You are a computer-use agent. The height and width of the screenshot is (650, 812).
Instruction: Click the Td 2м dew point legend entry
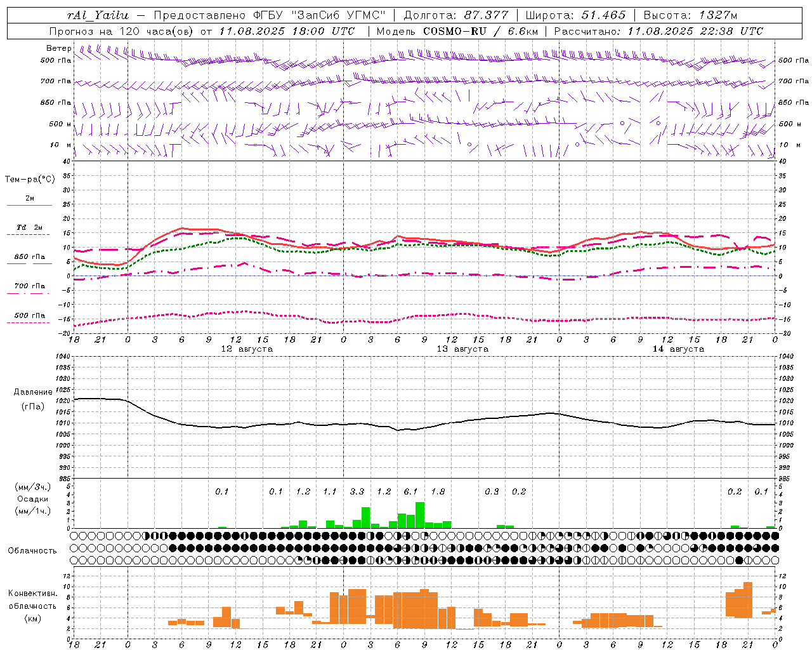coord(29,227)
